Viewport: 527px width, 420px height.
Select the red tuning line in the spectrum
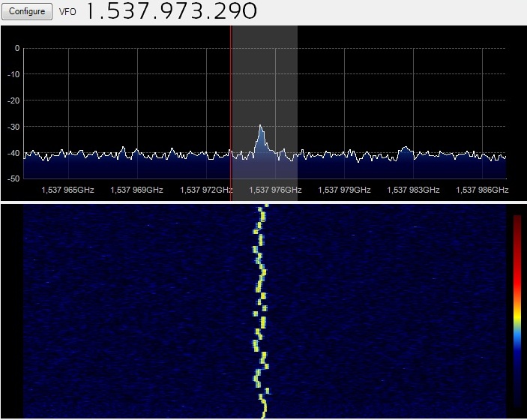point(231,113)
